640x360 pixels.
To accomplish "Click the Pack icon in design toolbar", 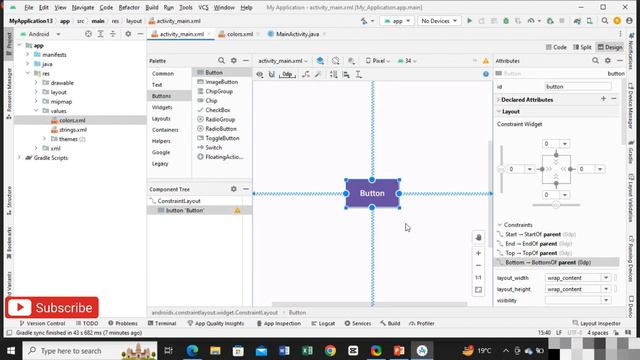I will click(x=334, y=74).
